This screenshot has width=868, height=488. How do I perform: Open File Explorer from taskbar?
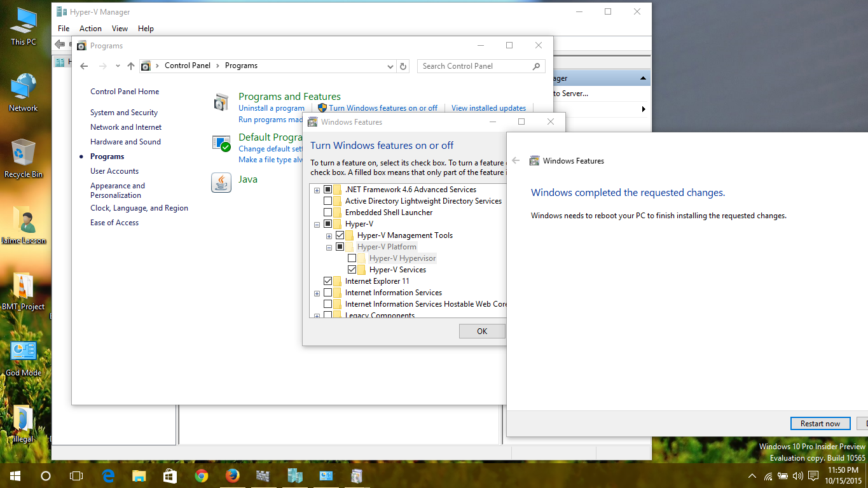pos(139,475)
